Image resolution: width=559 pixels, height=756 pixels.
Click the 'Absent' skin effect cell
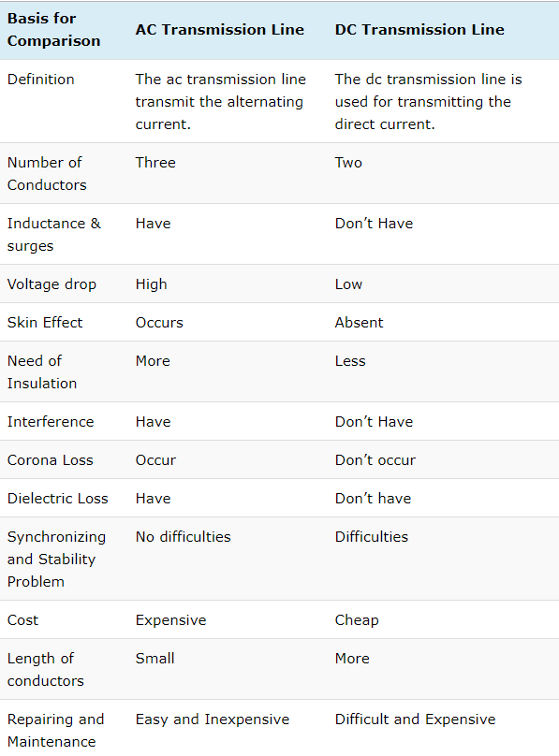tap(359, 323)
